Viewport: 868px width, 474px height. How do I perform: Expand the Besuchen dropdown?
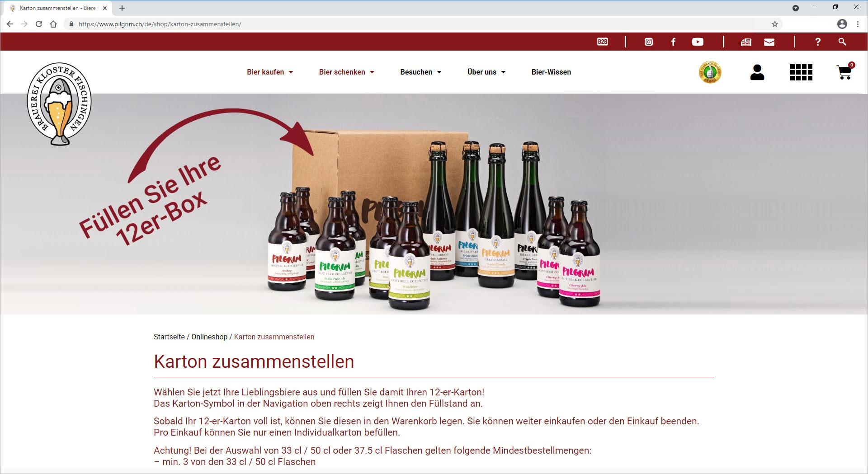[x=420, y=72]
